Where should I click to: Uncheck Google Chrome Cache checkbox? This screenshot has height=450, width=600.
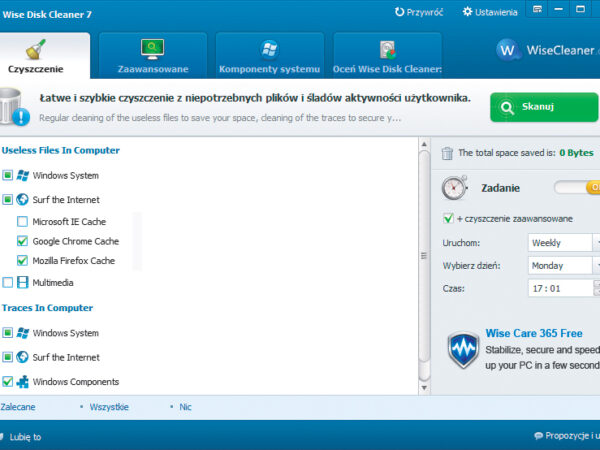pyautogui.click(x=23, y=241)
